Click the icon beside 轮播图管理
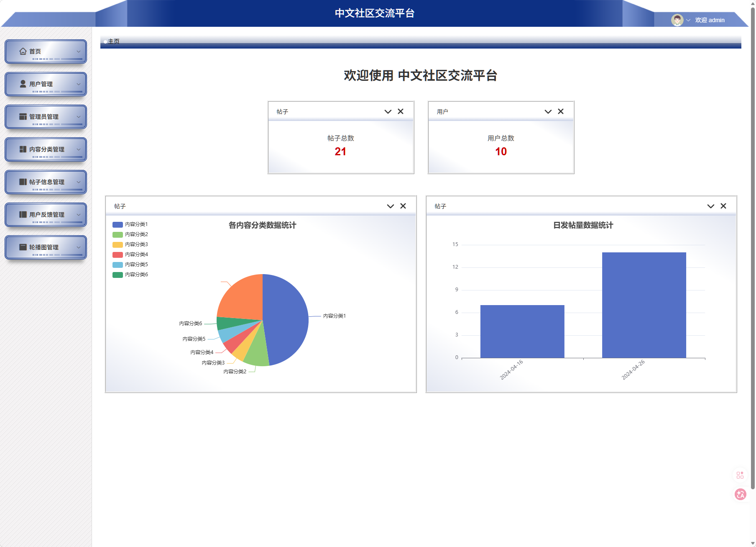 point(23,247)
